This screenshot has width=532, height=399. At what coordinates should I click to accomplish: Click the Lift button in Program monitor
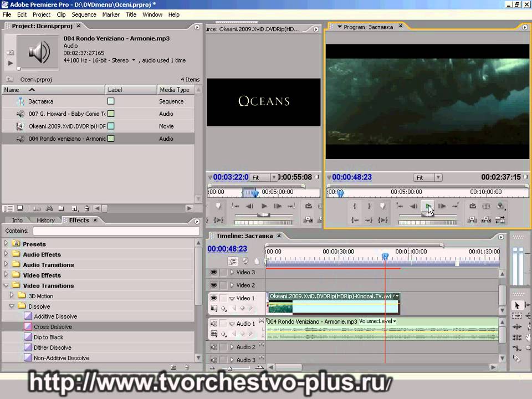tap(472, 220)
